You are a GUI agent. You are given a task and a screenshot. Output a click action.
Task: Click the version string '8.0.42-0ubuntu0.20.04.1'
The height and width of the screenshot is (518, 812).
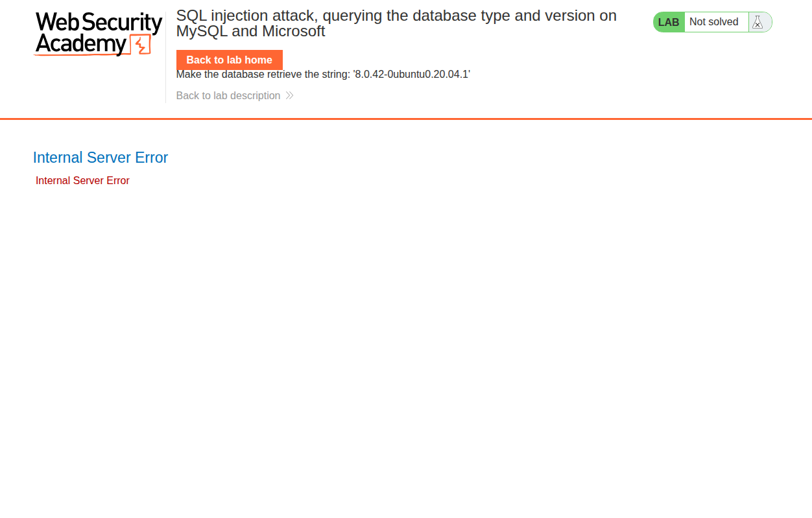point(412,75)
